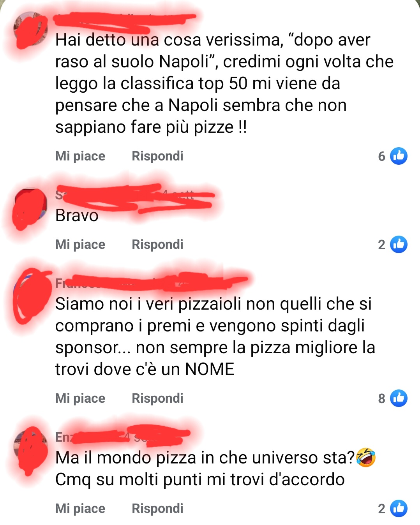Open profile picture next to 'Bravo'
The image size is (420, 525).
30,206
